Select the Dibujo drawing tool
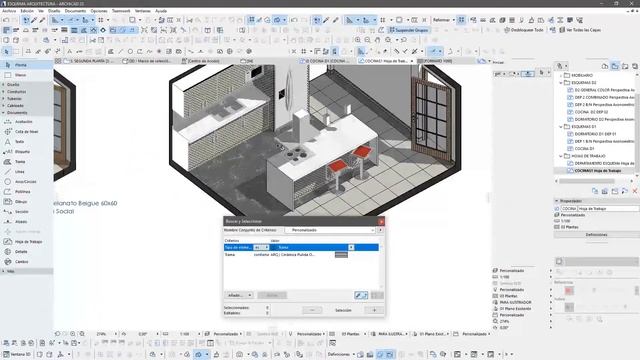Viewport: 640px width, 360px height. pyautogui.click(x=26, y=202)
